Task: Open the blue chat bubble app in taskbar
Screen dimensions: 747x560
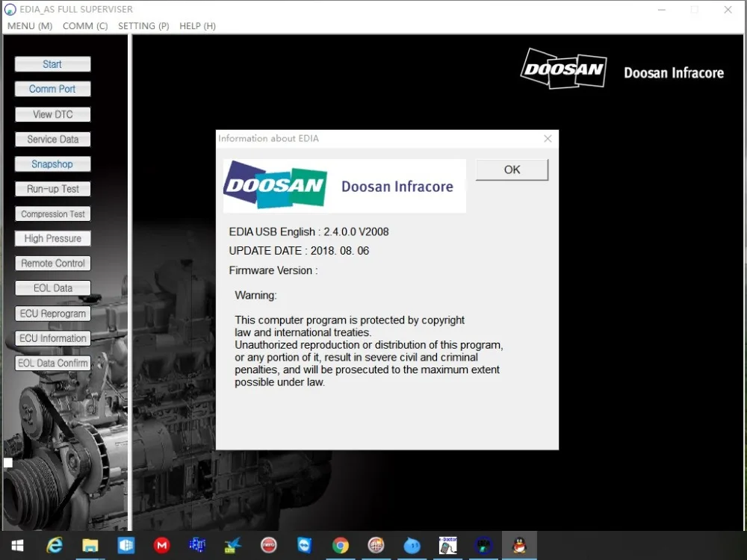Action: pyautogui.click(x=412, y=545)
